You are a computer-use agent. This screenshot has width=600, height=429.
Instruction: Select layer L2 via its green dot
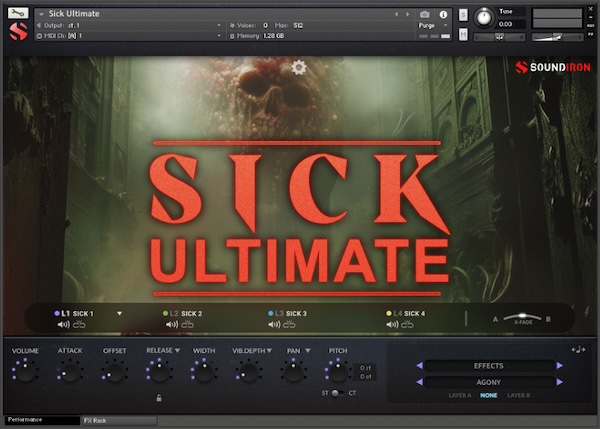[x=165, y=314]
